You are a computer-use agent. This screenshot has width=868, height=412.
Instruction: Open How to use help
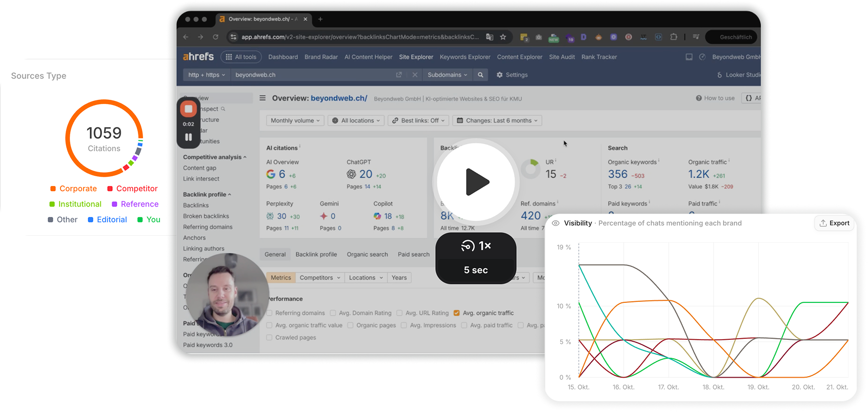pyautogui.click(x=715, y=98)
